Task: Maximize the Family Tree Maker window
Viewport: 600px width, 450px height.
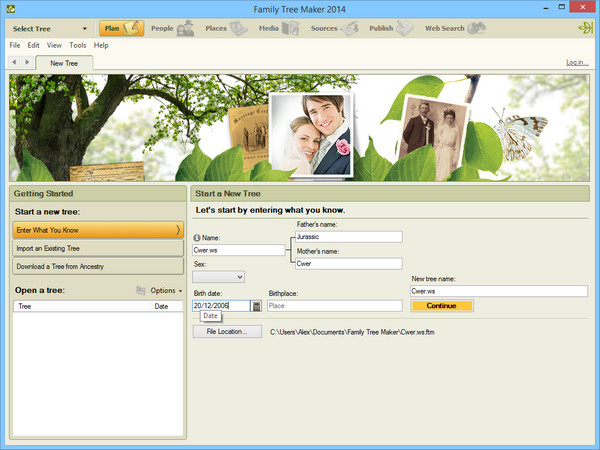Action: click(x=561, y=8)
